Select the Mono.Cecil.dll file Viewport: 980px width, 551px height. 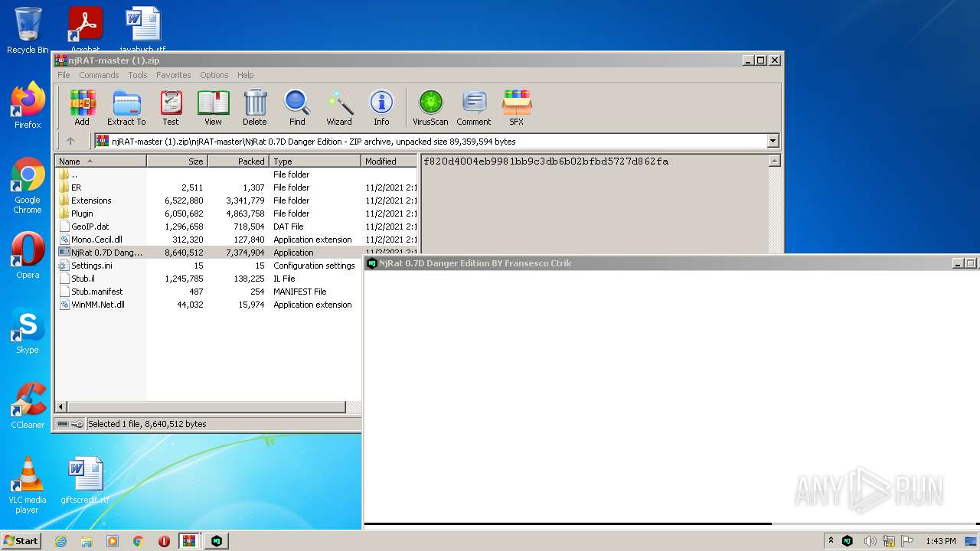click(x=237, y=240)
